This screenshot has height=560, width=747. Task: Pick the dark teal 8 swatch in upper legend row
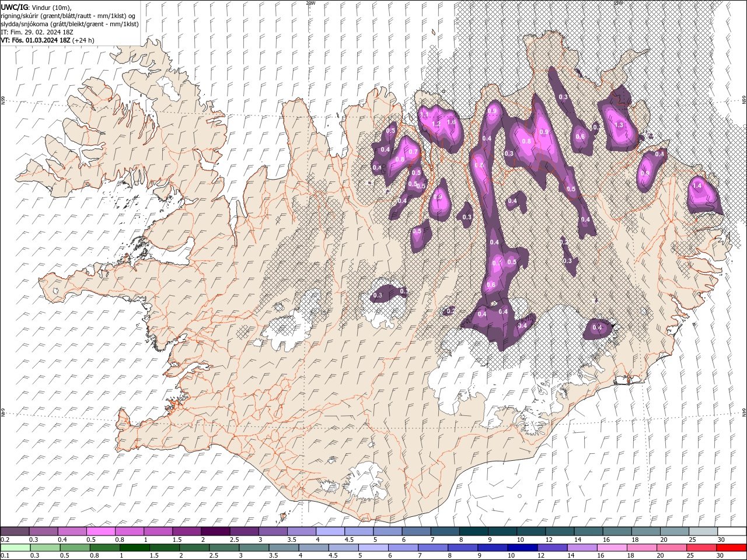473,531
